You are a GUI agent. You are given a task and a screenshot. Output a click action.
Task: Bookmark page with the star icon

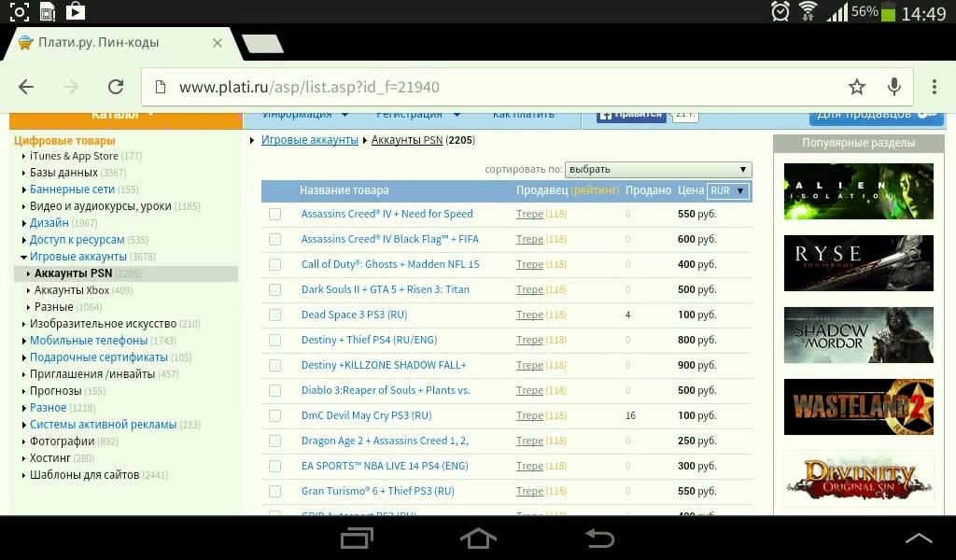857,87
